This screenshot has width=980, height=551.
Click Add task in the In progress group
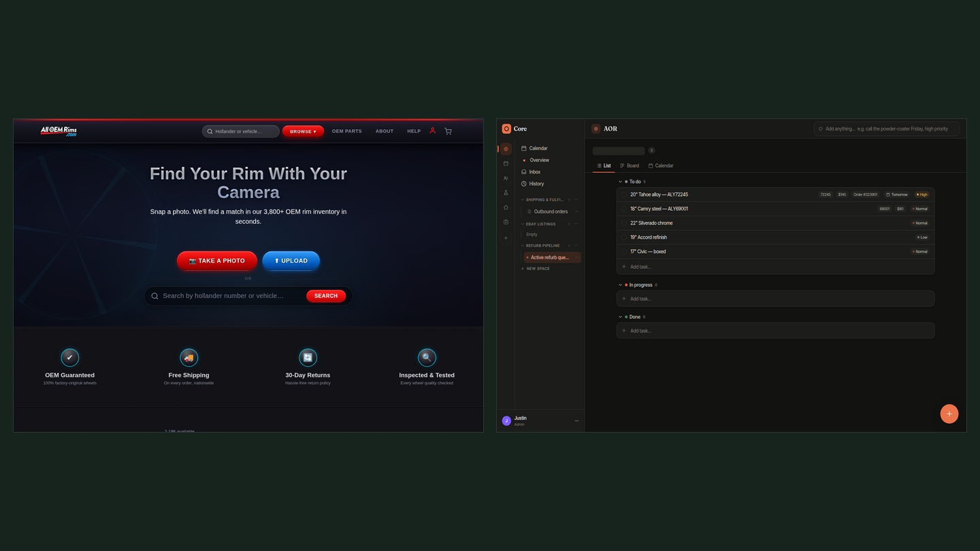(775, 299)
